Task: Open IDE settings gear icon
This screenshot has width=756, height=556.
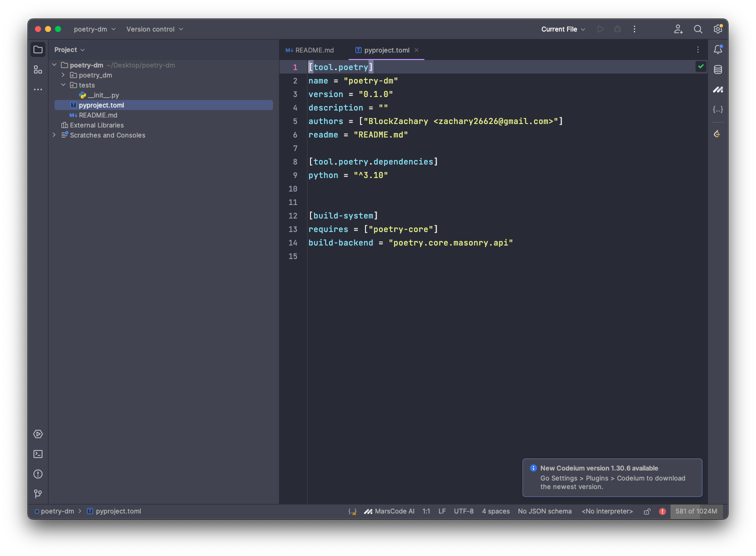Action: [x=718, y=29]
